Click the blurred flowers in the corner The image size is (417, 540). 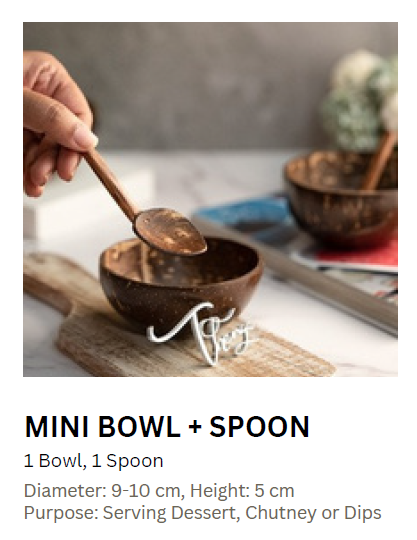[360, 102]
